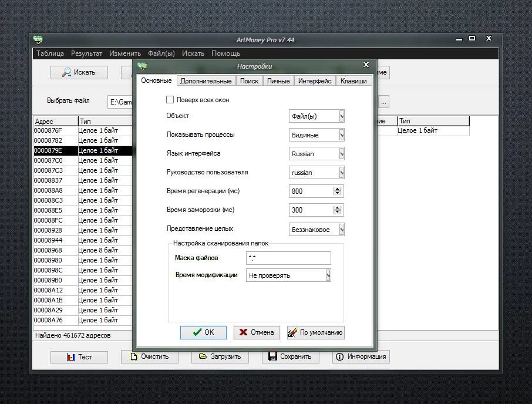The height and width of the screenshot is (404, 532).
Task: Click the chart icon on Тест button
Action: click(70, 357)
